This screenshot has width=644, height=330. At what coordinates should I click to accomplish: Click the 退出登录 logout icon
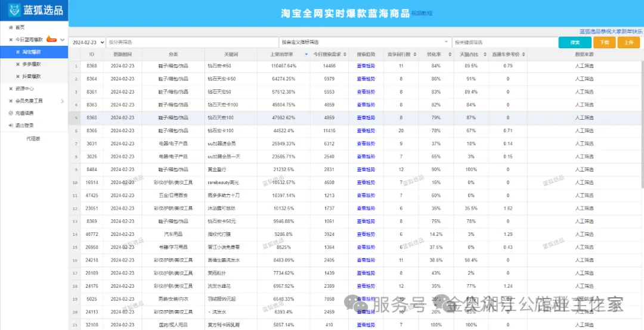(x=11, y=125)
